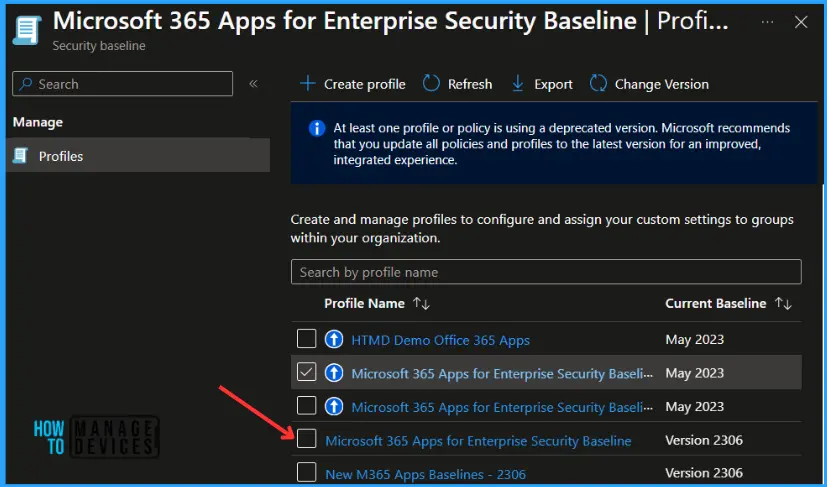The height and width of the screenshot is (487, 827).
Task: Select Profiles in the Manage menu
Action: [138, 156]
